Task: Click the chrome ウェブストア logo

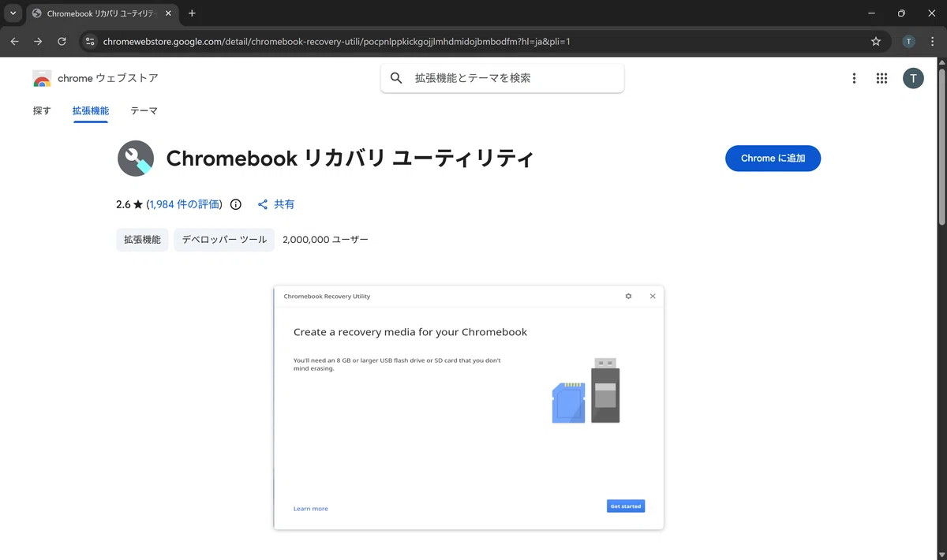Action: tap(95, 78)
